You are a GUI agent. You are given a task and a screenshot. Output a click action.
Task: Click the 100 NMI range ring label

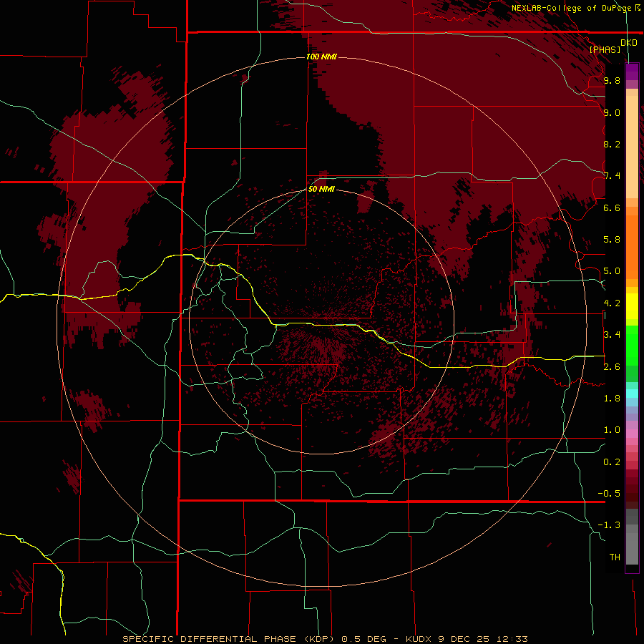(x=321, y=57)
